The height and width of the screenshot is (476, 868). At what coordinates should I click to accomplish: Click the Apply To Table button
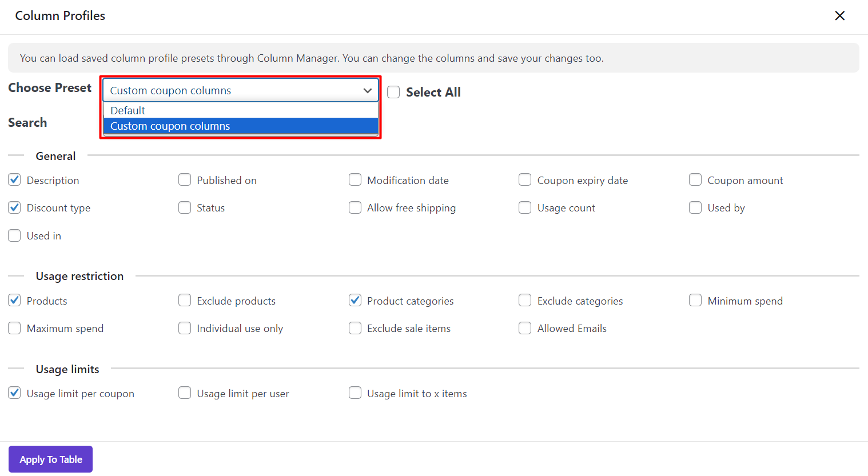(x=50, y=459)
